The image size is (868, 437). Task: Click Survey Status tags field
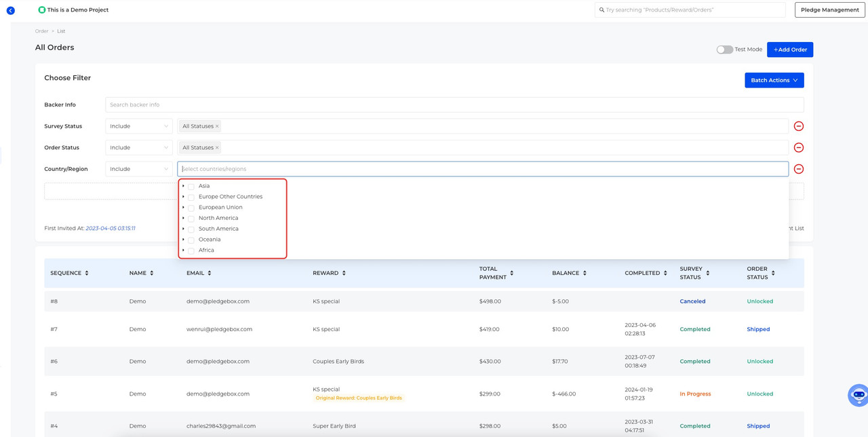point(483,126)
